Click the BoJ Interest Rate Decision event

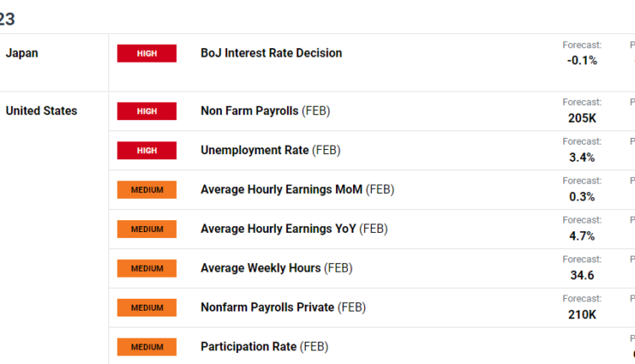271,53
